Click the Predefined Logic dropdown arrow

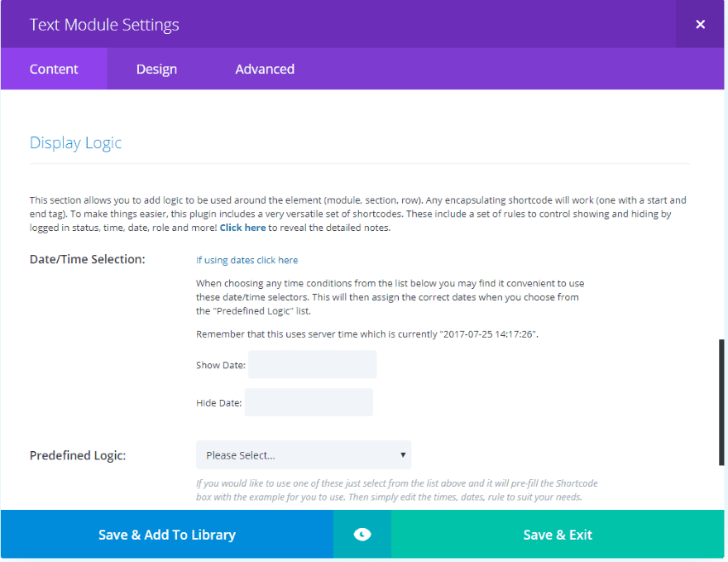tap(403, 455)
